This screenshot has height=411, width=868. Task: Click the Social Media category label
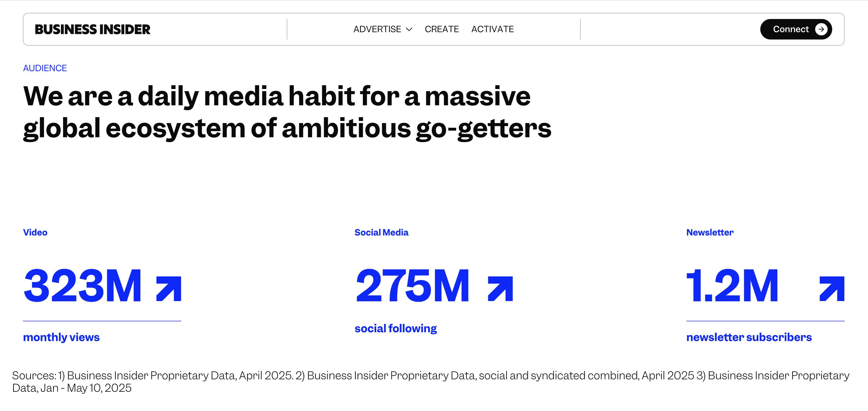coord(381,232)
